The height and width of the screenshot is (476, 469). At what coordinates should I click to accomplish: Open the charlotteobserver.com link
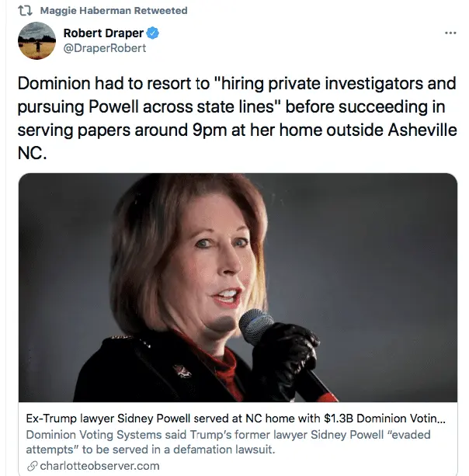(98, 466)
